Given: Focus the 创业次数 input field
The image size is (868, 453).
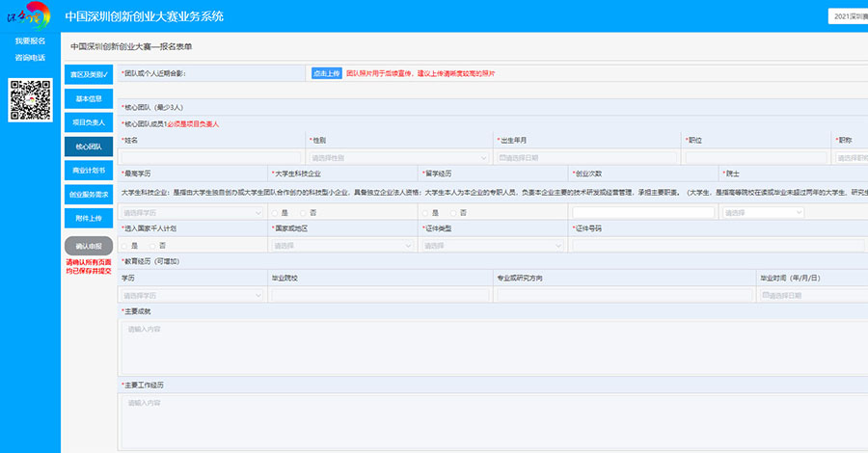Looking at the screenshot, I should pos(643,212).
